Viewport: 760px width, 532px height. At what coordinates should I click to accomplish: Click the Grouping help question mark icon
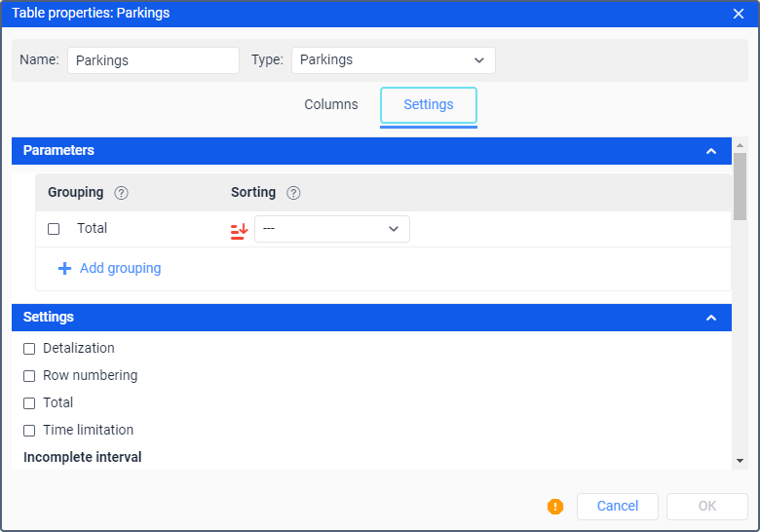coord(122,193)
